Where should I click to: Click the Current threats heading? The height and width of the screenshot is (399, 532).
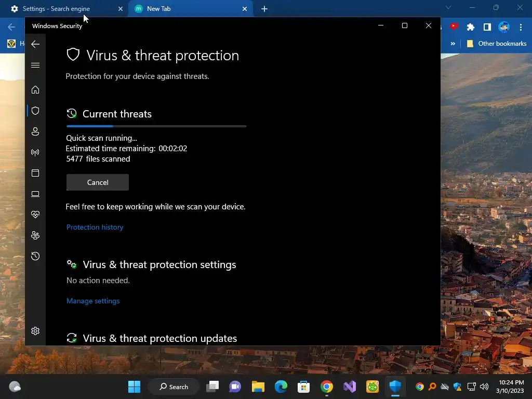pyautogui.click(x=117, y=114)
